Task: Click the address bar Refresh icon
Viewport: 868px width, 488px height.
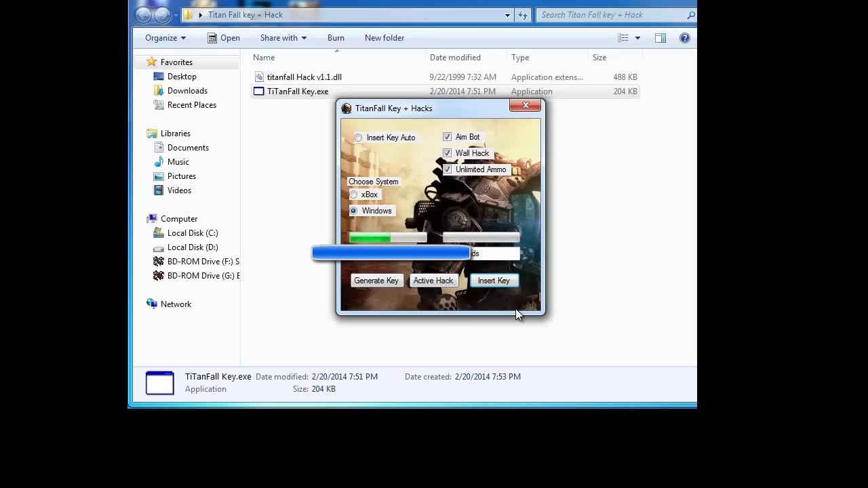Action: (x=523, y=15)
